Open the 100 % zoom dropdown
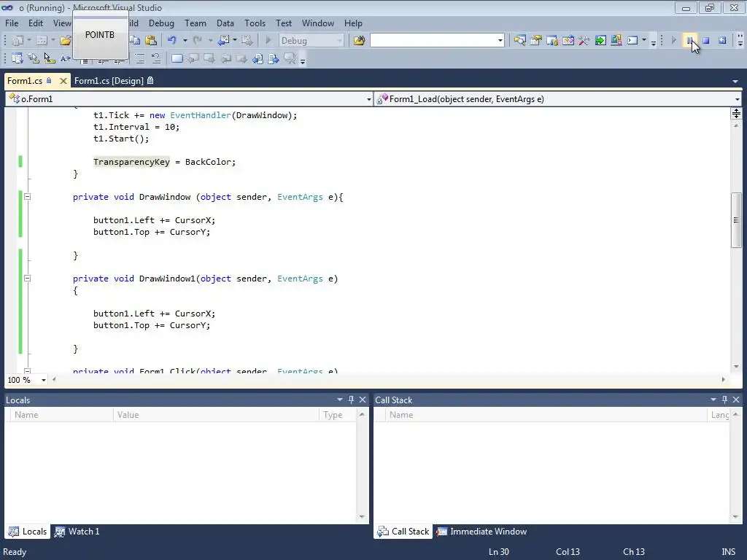 coord(43,380)
